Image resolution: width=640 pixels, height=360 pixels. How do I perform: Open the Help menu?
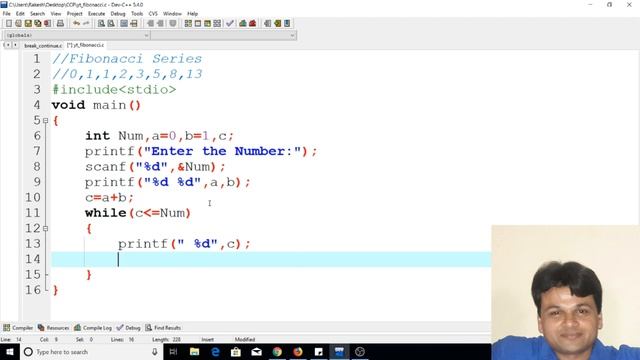[x=192, y=13]
